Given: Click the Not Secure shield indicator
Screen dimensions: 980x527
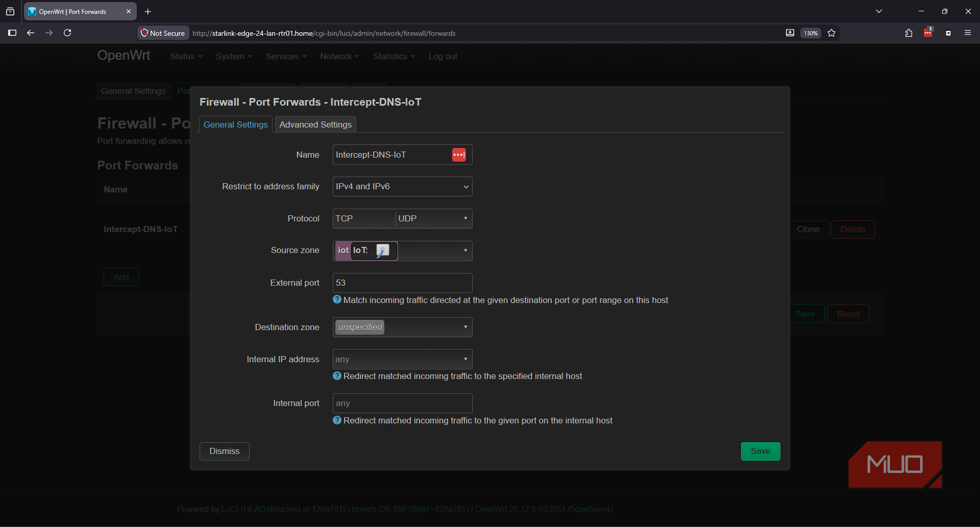Looking at the screenshot, I should click(x=163, y=33).
